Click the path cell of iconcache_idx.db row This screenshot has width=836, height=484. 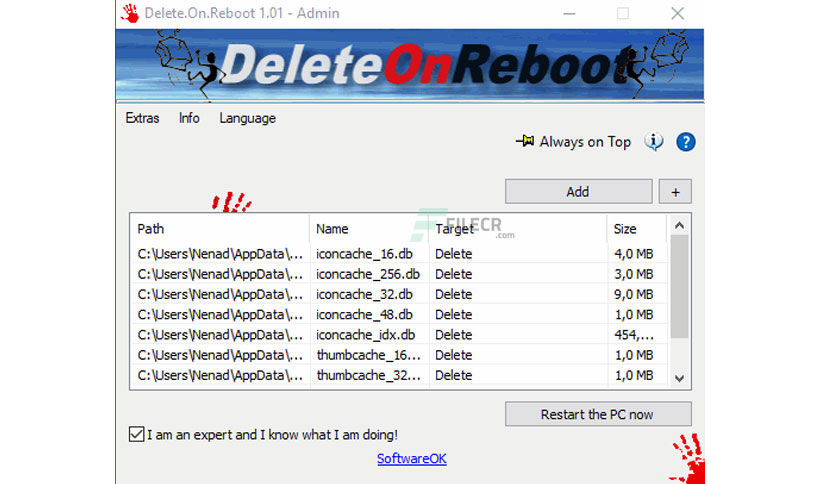pyautogui.click(x=220, y=335)
